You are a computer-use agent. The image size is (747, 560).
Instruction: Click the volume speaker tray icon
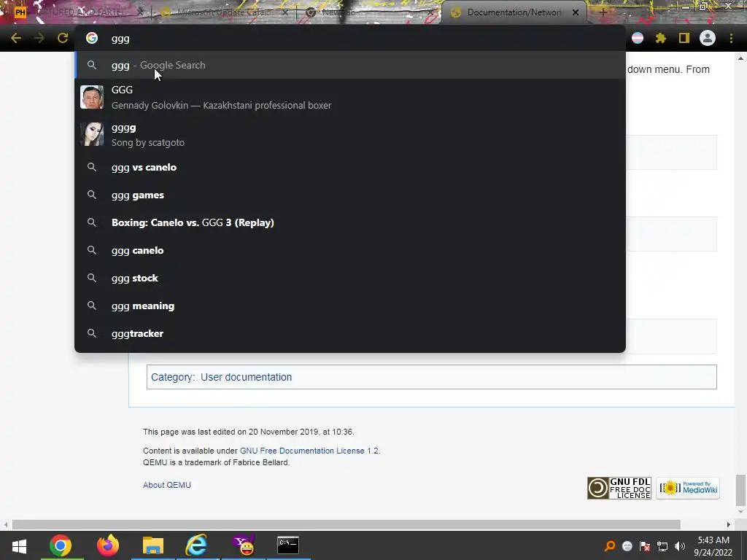pyautogui.click(x=680, y=546)
